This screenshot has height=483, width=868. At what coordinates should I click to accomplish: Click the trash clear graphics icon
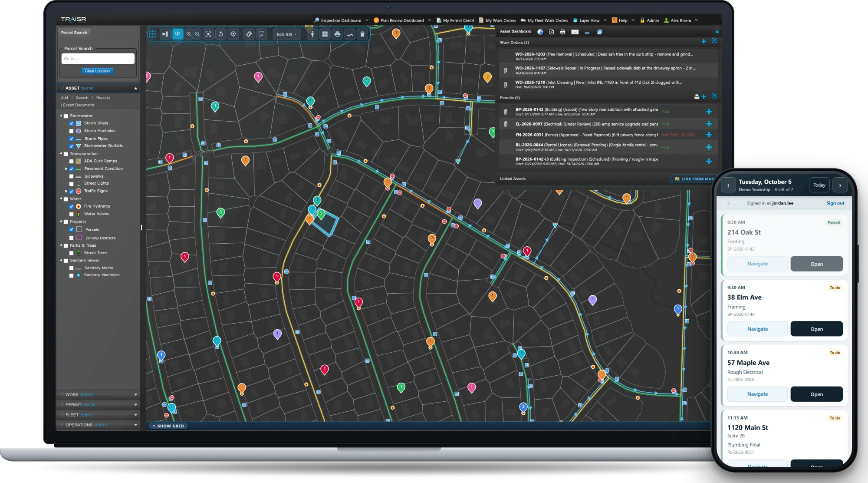362,34
